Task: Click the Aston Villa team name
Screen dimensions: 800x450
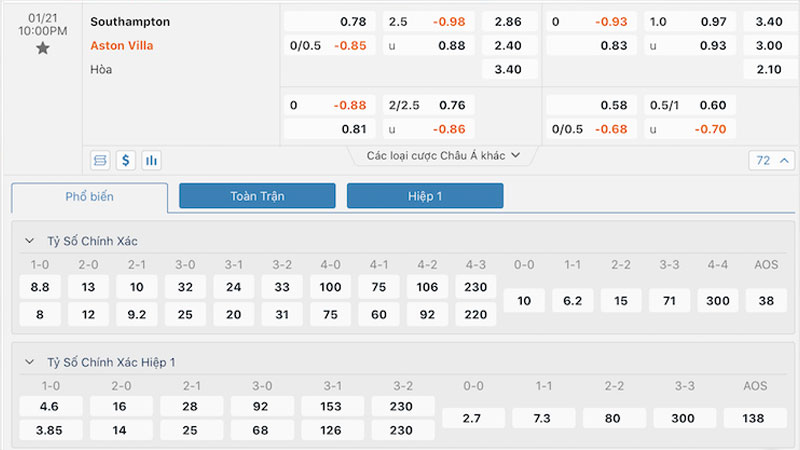Action: click(122, 45)
